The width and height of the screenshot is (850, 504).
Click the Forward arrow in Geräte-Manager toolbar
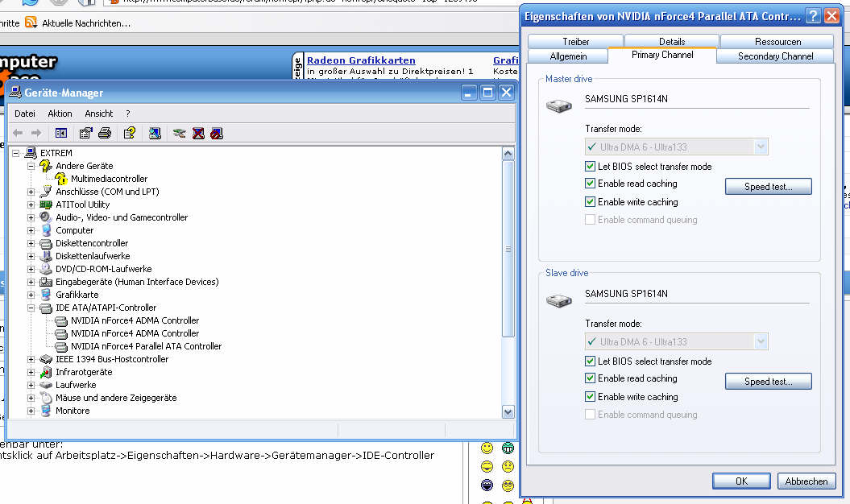36,133
